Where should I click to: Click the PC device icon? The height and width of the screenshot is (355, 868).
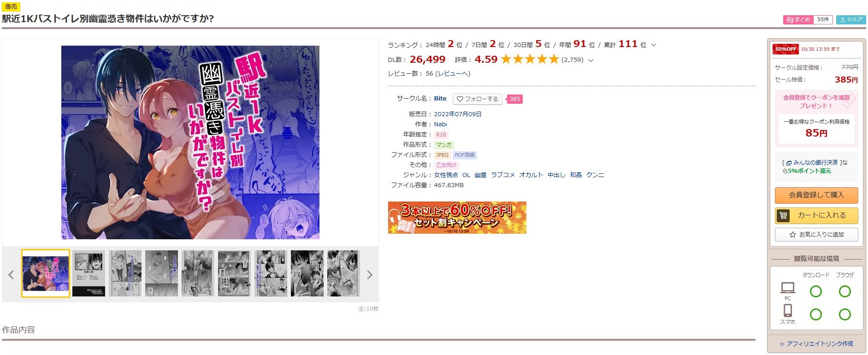point(788,288)
